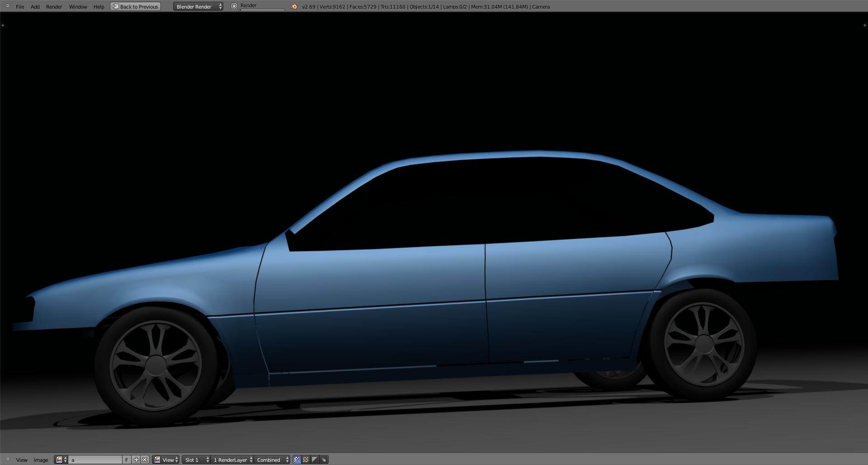Screen dimensions: 868x465
Task: Add a new image with plus icon
Action: tap(136, 460)
